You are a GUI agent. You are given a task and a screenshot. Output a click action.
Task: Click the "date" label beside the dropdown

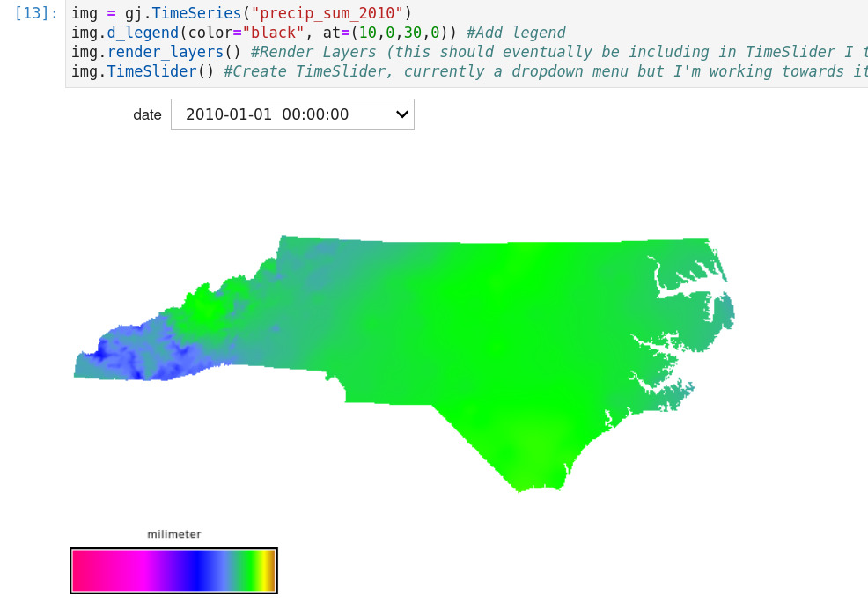click(147, 114)
